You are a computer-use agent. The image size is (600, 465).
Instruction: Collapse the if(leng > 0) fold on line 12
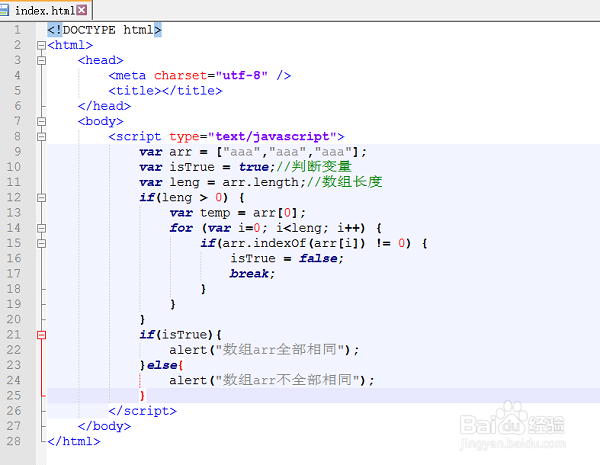(x=41, y=198)
